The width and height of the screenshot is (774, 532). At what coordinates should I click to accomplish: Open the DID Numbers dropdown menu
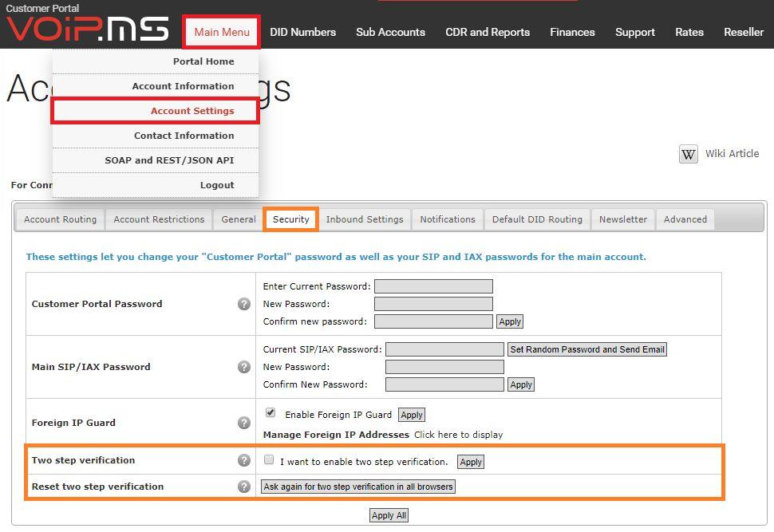click(302, 32)
